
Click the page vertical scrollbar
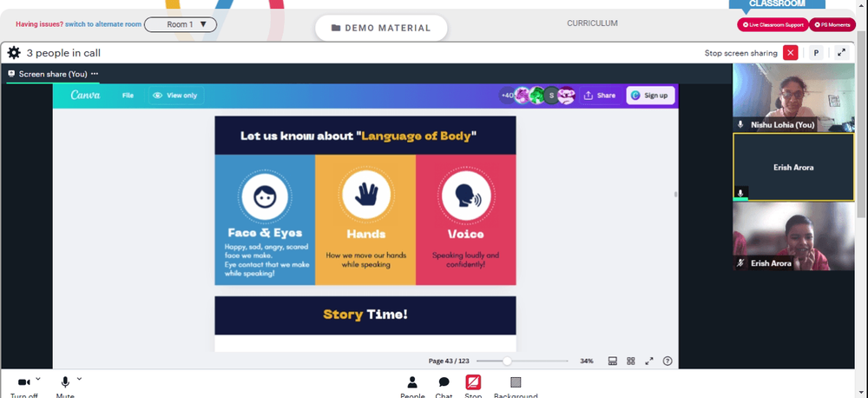[863, 125]
